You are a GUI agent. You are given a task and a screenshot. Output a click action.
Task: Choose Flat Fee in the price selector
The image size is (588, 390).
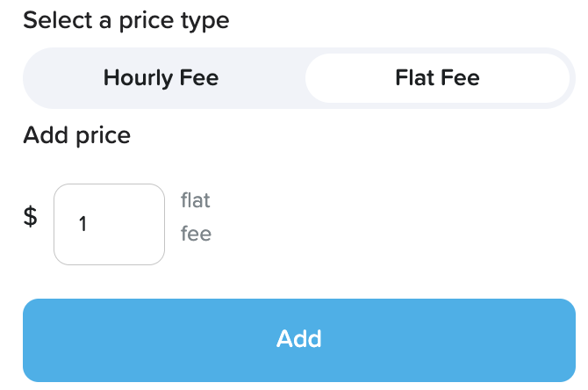(x=437, y=78)
